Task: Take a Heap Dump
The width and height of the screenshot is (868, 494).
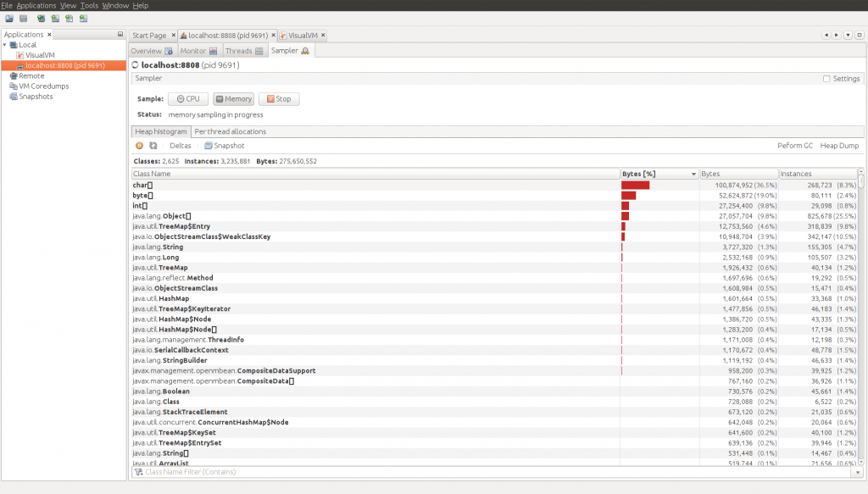Action: coord(839,146)
